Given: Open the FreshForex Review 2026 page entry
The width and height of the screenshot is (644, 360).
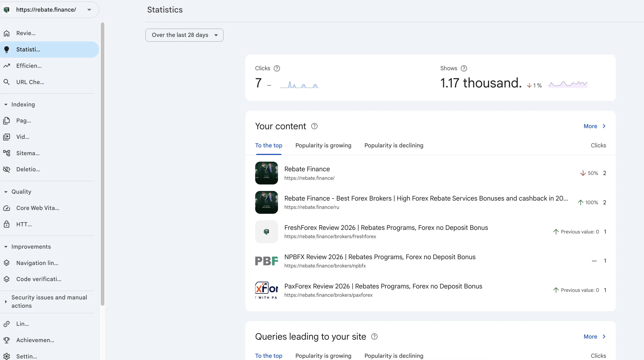Looking at the screenshot, I should (x=386, y=228).
